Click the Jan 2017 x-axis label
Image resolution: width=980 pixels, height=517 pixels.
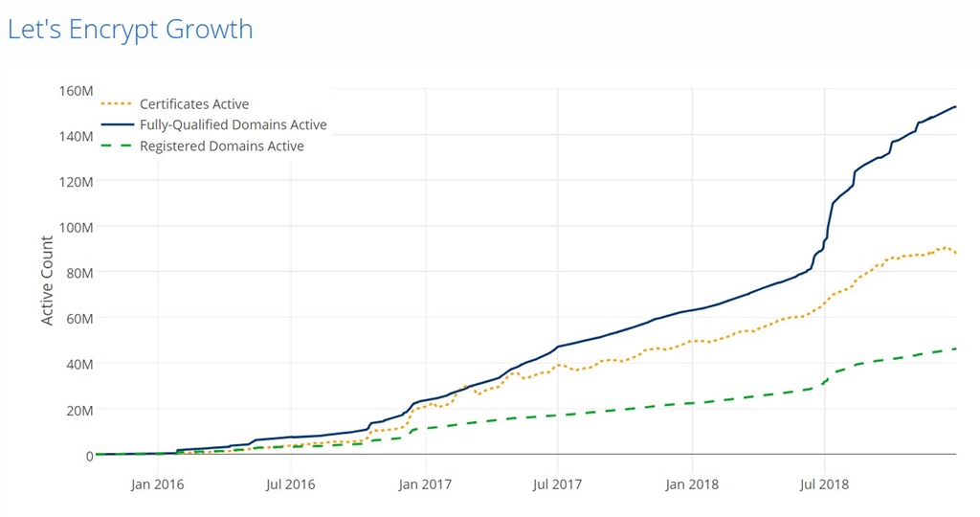click(x=425, y=484)
